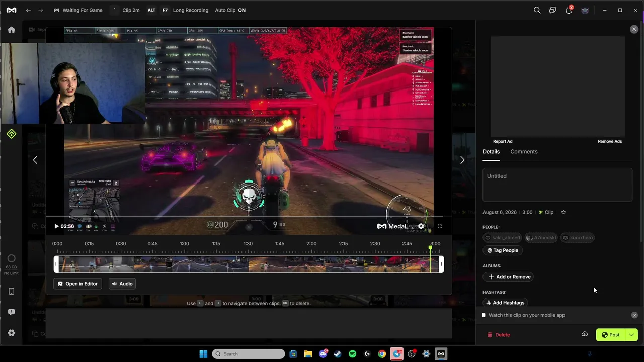Screen dimensions: 644x362
Task: Click the Untitled title input field
Action: point(557,185)
